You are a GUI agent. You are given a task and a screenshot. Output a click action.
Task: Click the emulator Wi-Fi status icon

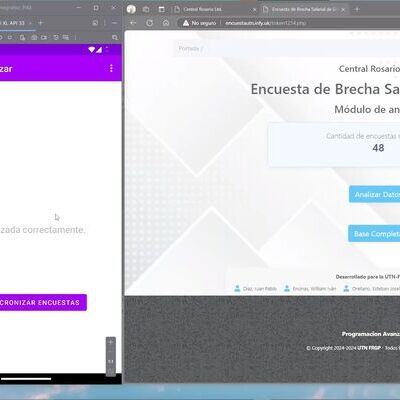tap(91, 50)
